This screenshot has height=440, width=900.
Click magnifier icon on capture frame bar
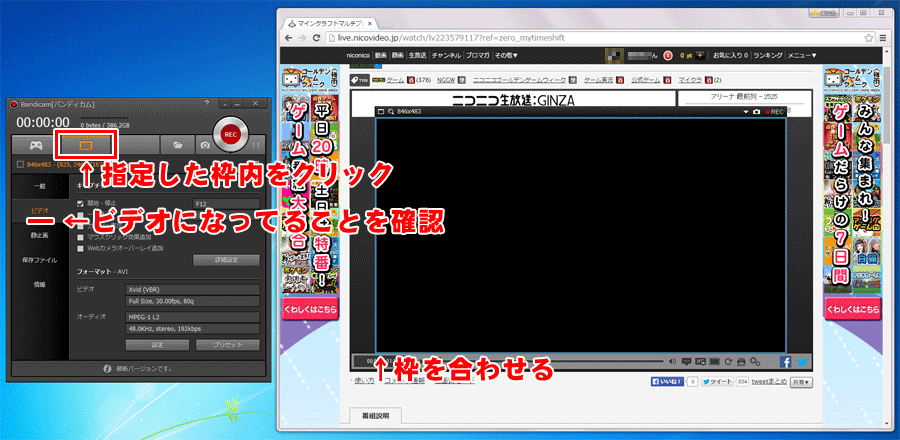coord(391,111)
